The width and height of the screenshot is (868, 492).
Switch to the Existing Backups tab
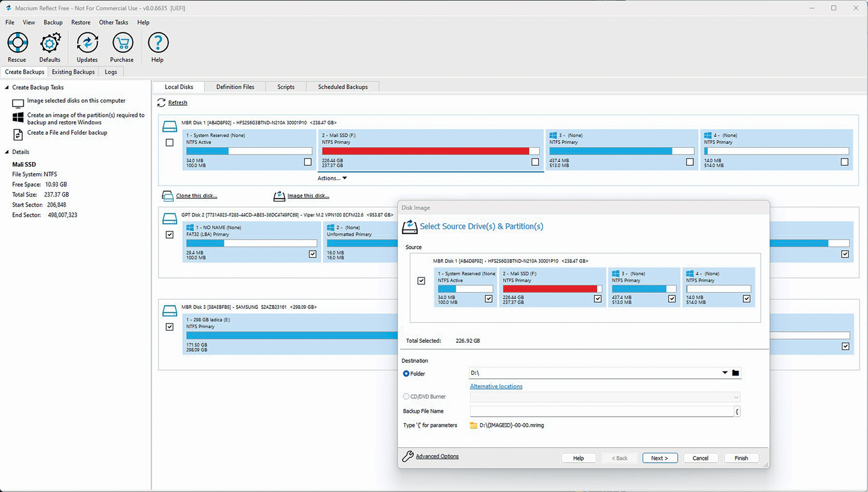click(73, 72)
